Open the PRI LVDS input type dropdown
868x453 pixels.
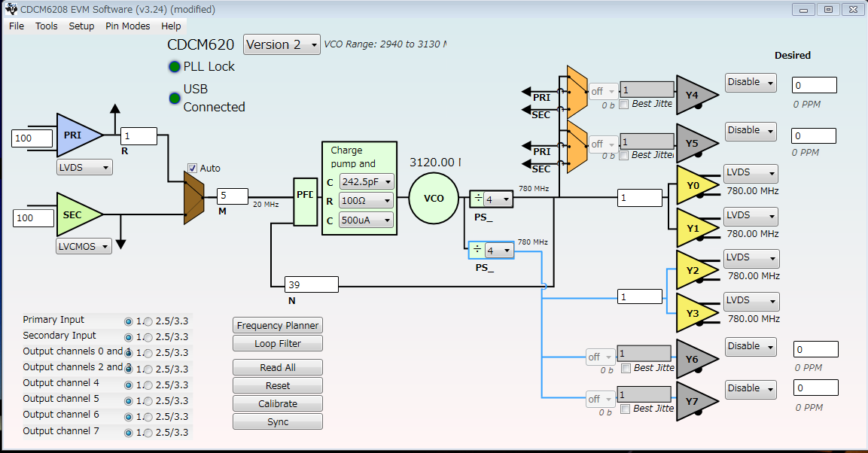pyautogui.click(x=85, y=167)
